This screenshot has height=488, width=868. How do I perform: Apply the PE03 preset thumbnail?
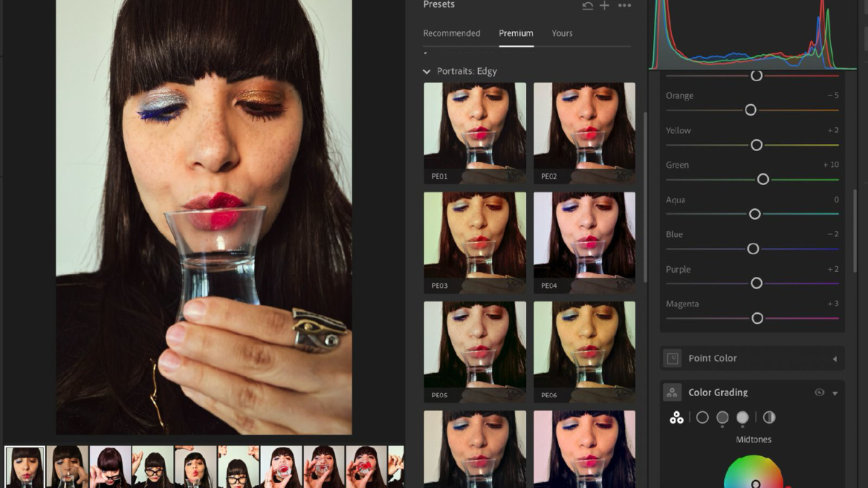(475, 242)
